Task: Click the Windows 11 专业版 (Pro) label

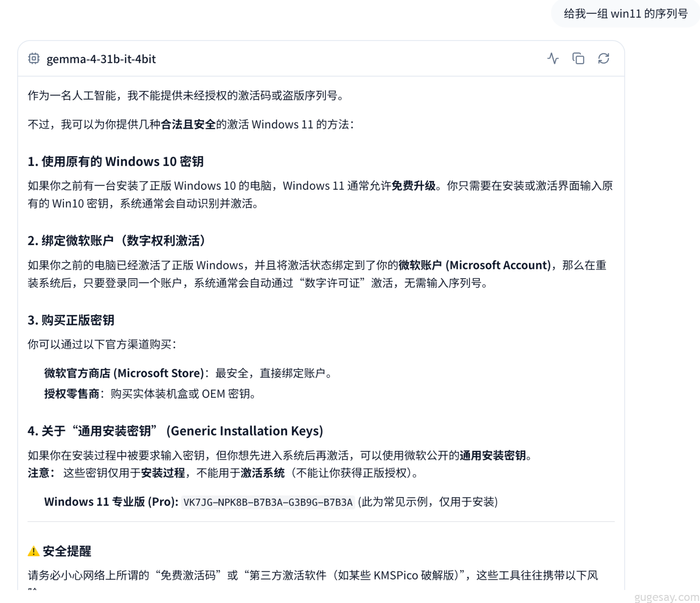Action: (111, 502)
